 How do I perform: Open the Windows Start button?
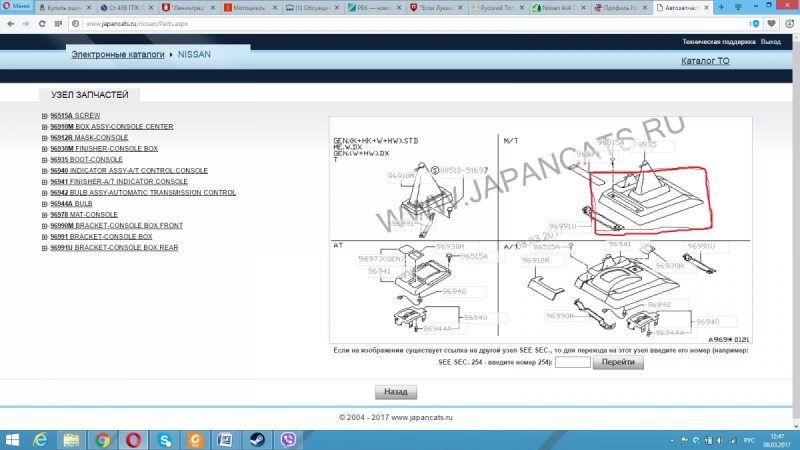tap(11, 440)
